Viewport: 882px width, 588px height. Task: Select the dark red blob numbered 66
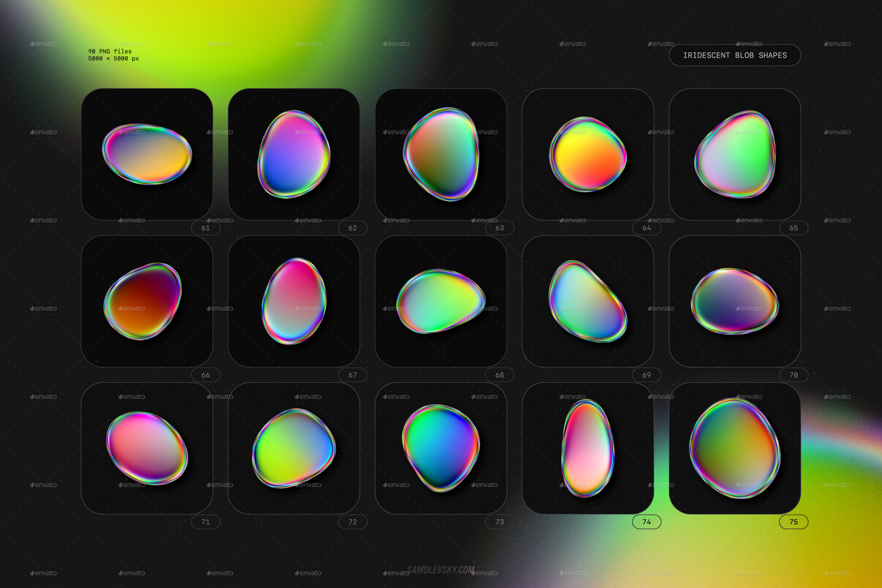pyautogui.click(x=143, y=302)
